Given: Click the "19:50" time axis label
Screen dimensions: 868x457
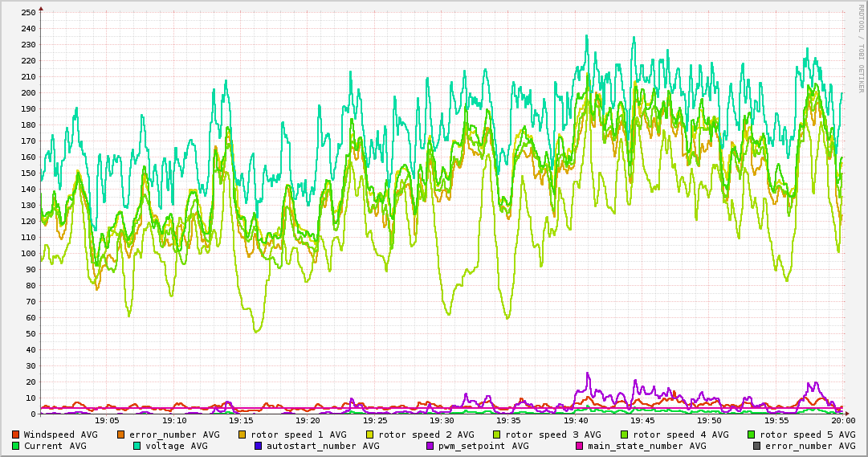Looking at the screenshot, I should point(710,421).
